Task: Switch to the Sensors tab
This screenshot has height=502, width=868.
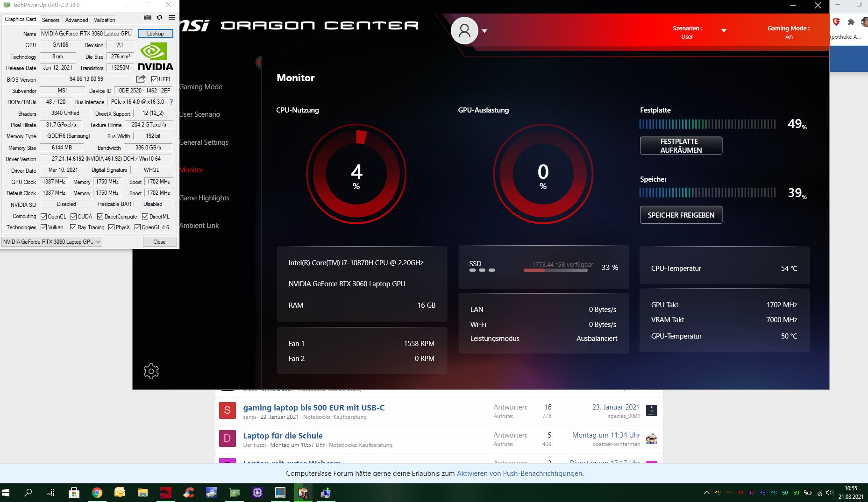Action: pos(50,20)
